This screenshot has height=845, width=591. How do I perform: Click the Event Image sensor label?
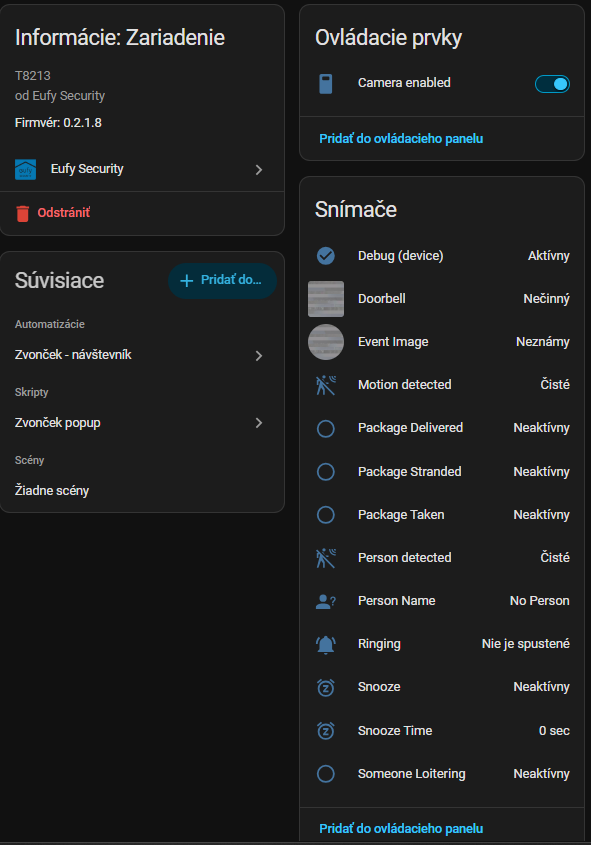(x=393, y=342)
